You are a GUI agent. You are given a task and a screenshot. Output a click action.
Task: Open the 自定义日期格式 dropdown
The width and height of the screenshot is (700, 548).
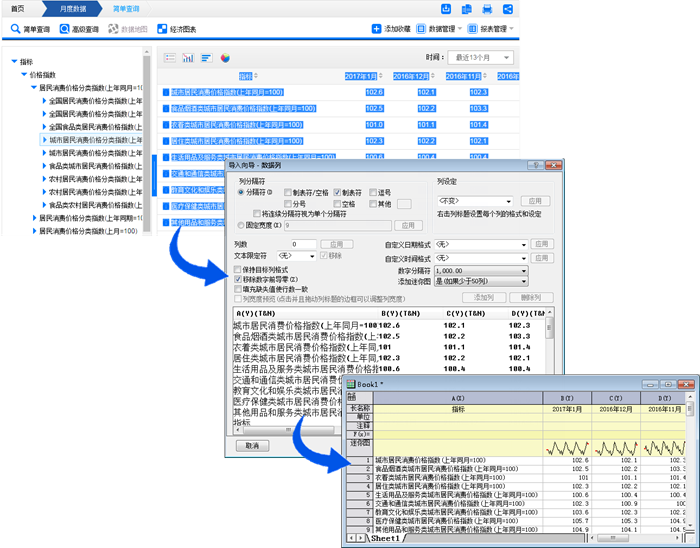coord(481,245)
